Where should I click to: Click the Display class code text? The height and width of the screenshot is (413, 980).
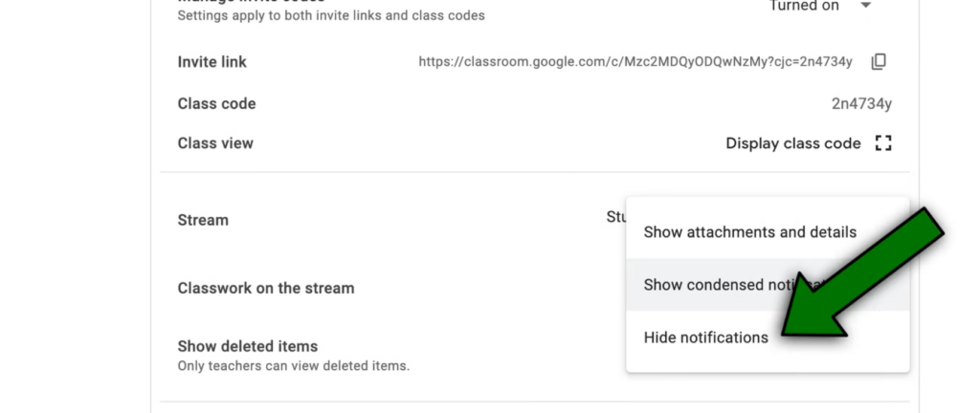click(793, 143)
